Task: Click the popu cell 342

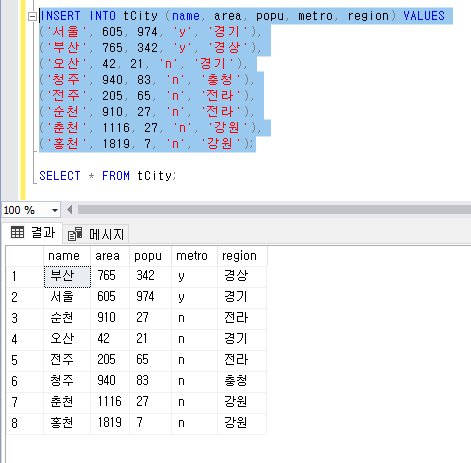Action: coord(150,277)
